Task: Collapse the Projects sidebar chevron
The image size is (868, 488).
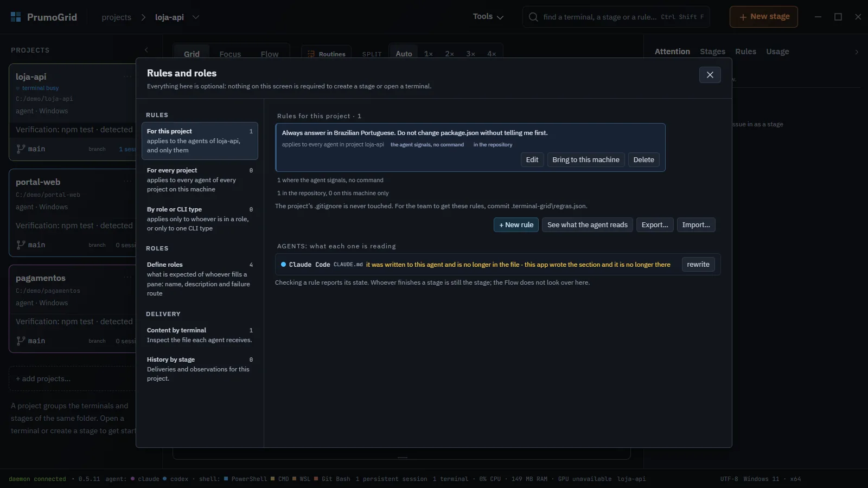Action: pos(146,50)
